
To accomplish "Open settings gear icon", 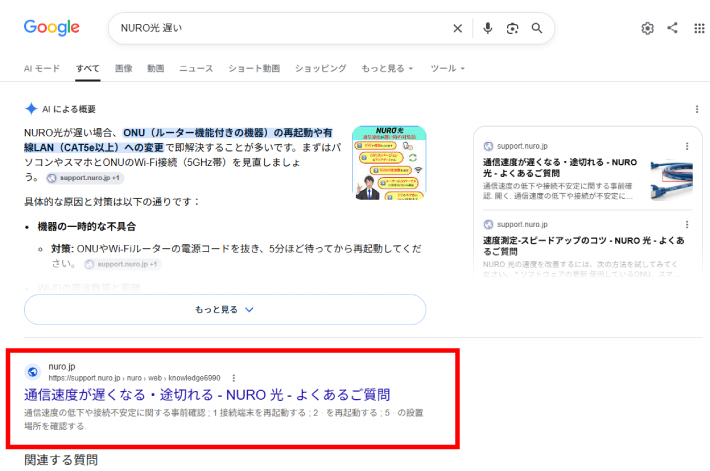I will pos(648,29).
